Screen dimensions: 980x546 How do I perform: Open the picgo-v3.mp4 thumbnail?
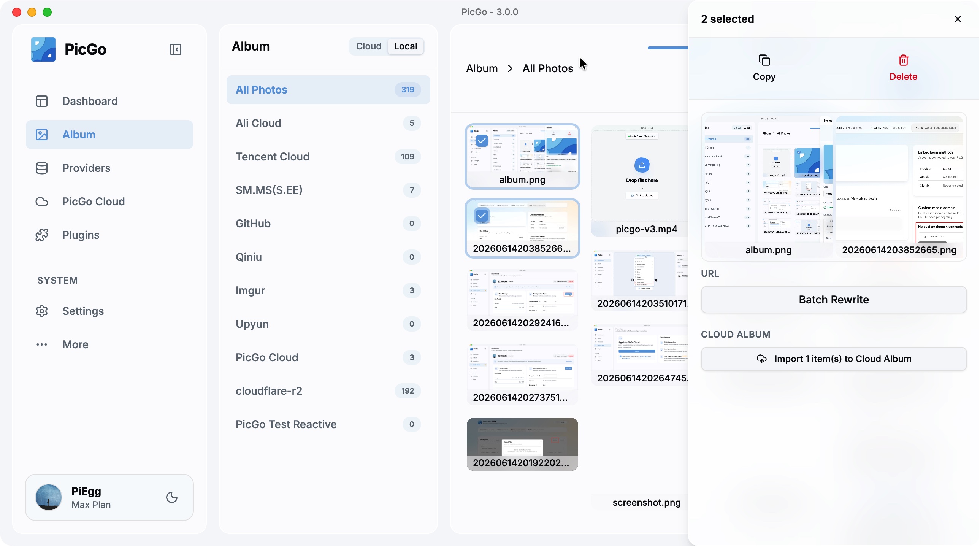(640, 181)
